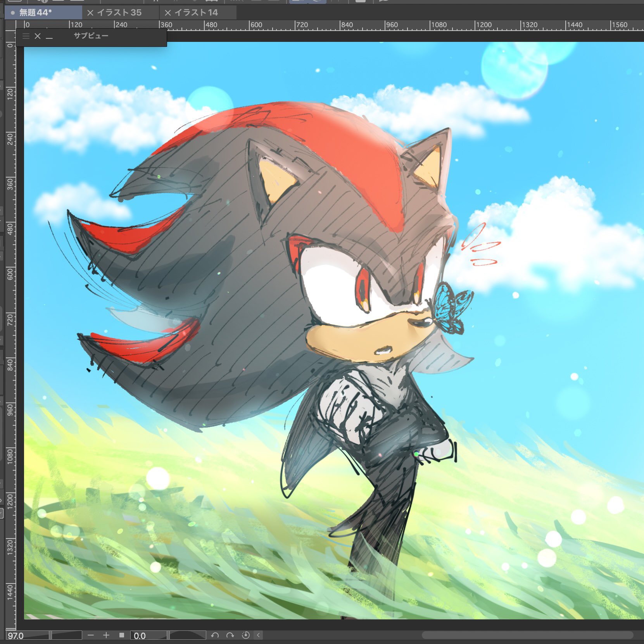Close the イラスト 14 tab
Viewport: 644px width, 644px height.
pos(168,13)
